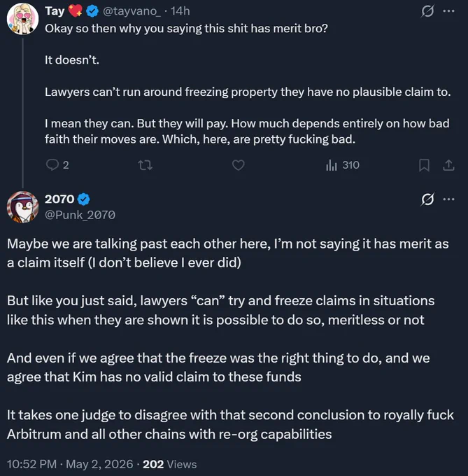The image size is (468, 476).
Task: Open reply thread on Tay's tweet
Action: click(57, 165)
